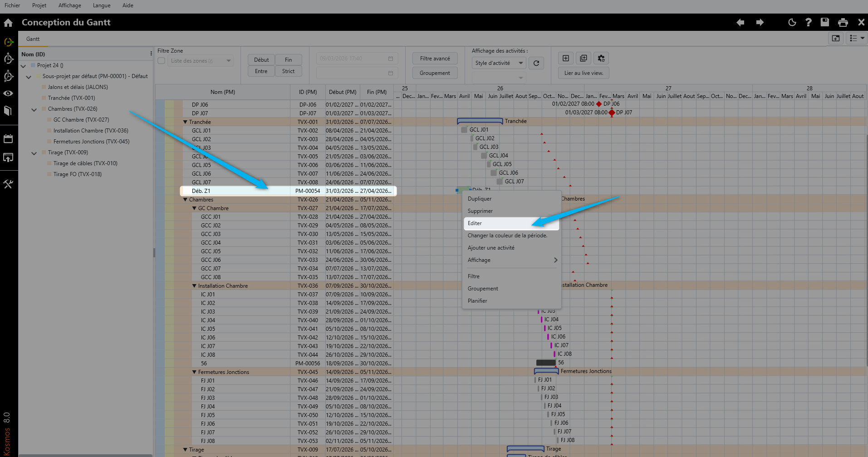Click the gear settings icon above Lier au live view
868x457 pixels.
click(601, 58)
